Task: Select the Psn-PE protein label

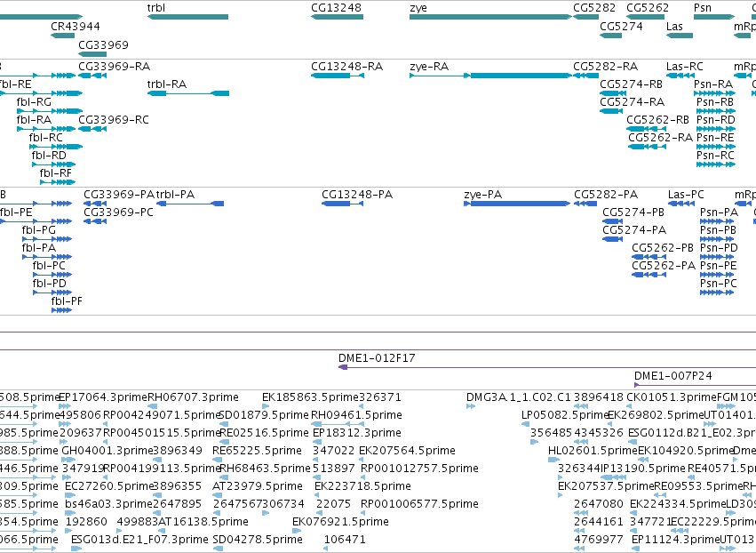Action: 718,266
